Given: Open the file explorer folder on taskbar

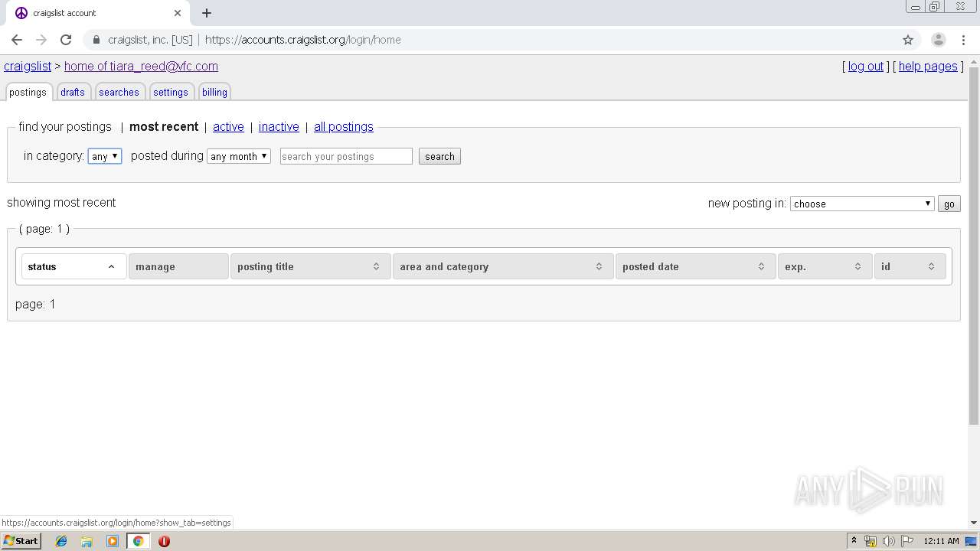Looking at the screenshot, I should pos(87,541).
